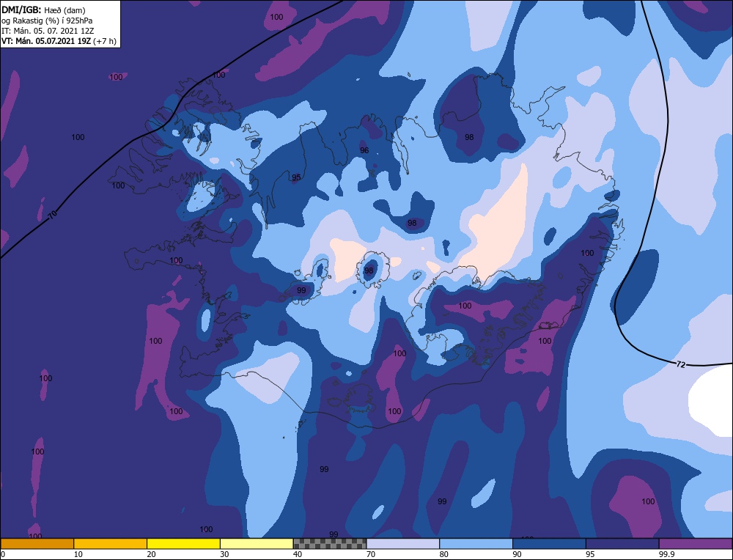The image size is (733, 560).
Task: Click the lavender 70–80 legend swatch
Action: pos(403,543)
